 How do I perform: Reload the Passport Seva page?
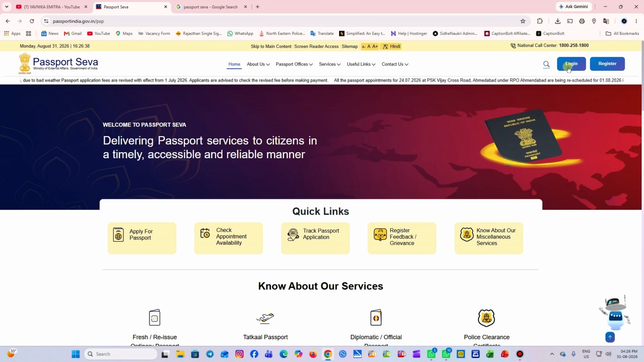(32, 21)
